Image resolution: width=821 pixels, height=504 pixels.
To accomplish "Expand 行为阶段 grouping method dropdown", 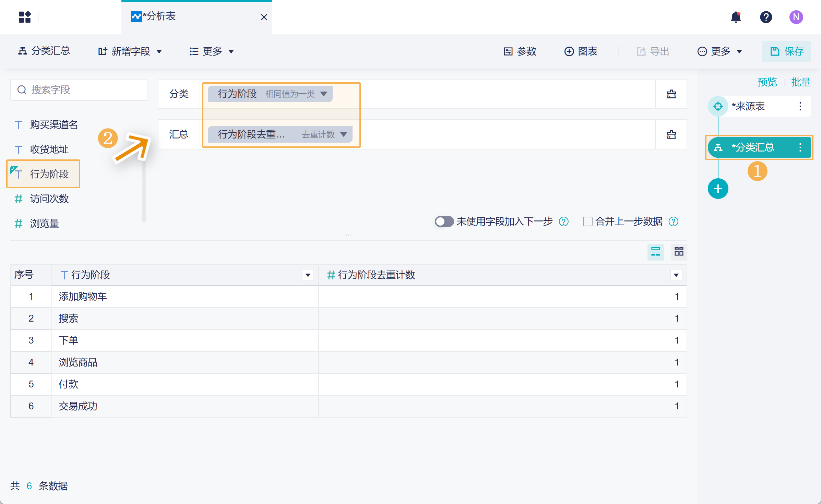I will tap(323, 94).
